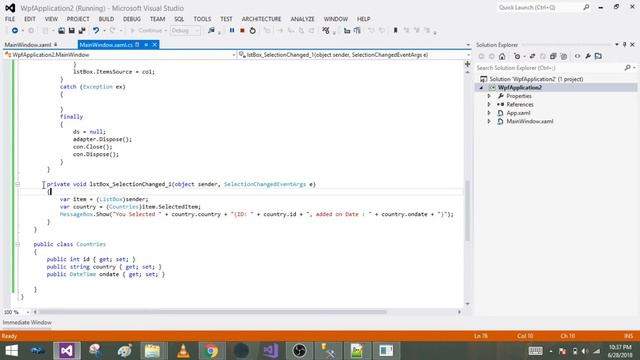Open VLC media player from the taskbar
The width and height of the screenshot is (640, 360).
click(183, 351)
